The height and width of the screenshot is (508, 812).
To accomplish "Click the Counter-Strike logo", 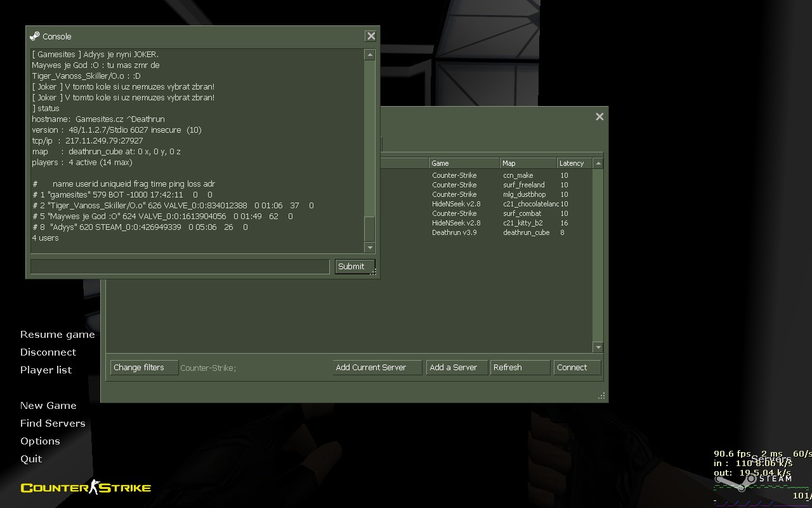I will pyautogui.click(x=86, y=488).
